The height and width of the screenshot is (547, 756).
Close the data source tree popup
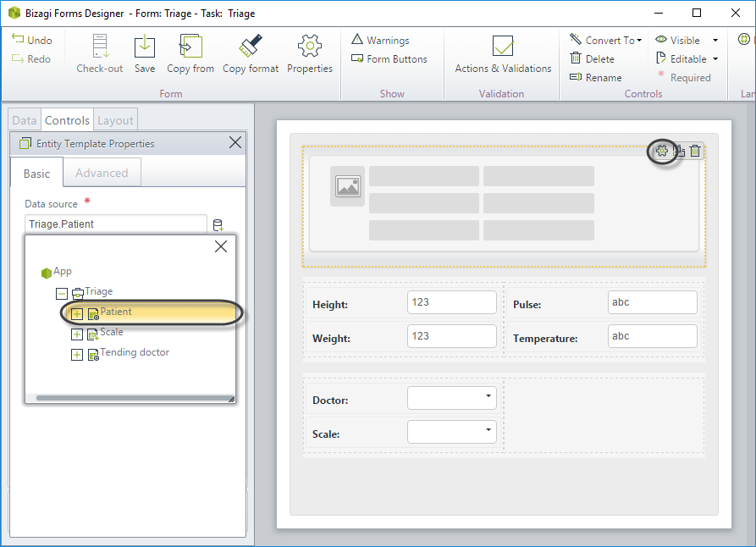tap(221, 246)
